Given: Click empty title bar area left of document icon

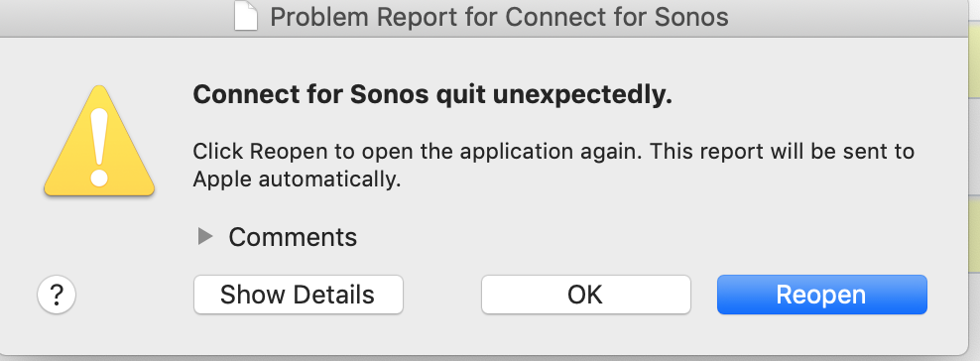Looking at the screenshot, I should (x=116, y=16).
